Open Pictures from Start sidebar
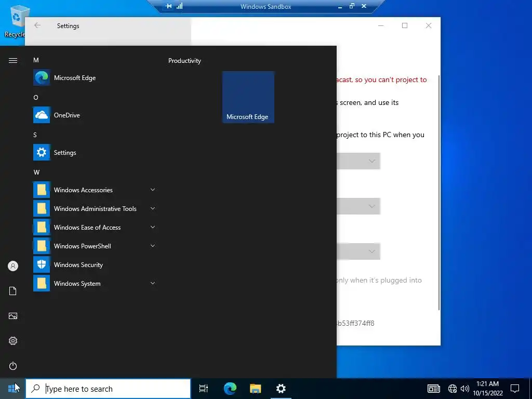The height and width of the screenshot is (399, 532). 13,316
